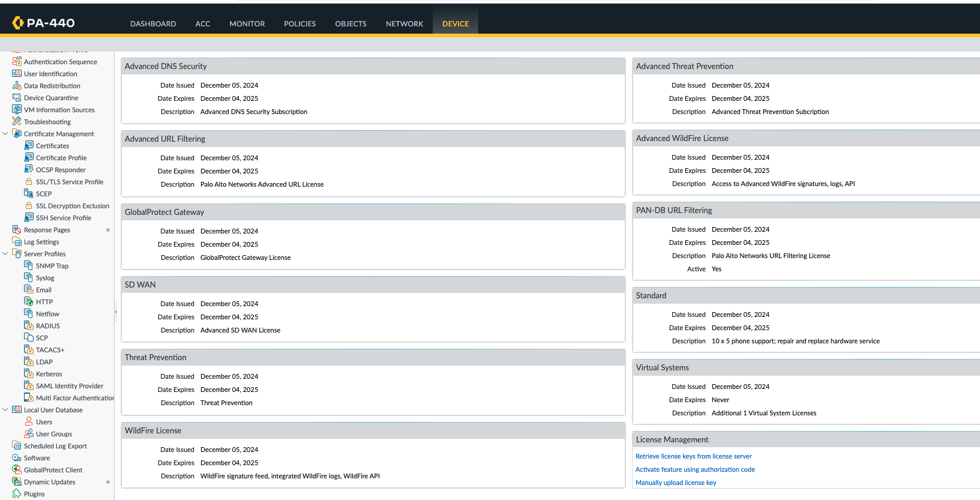Click the Advanced Threat Prevention header
Viewport: 980px width, 500px height.
806,66
